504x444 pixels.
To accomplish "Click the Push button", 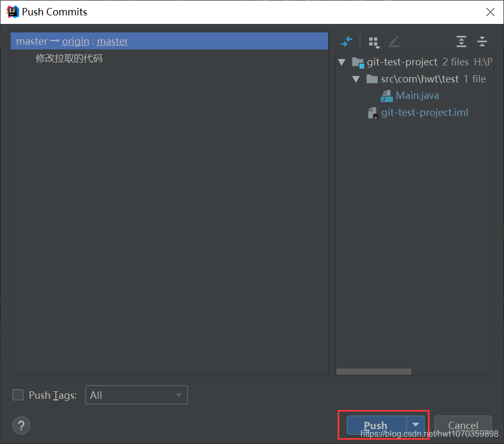I will pyautogui.click(x=377, y=425).
